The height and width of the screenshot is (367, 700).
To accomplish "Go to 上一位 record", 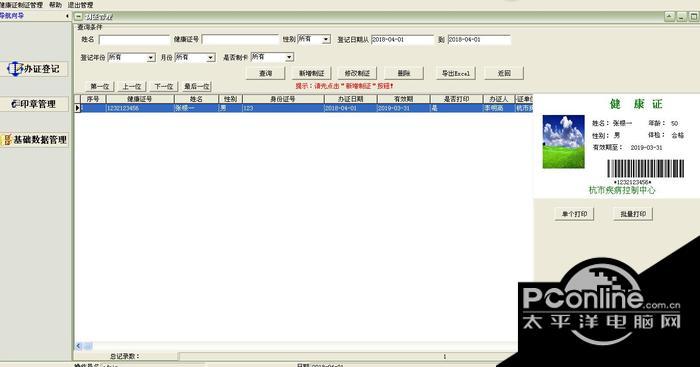I will tap(132, 87).
